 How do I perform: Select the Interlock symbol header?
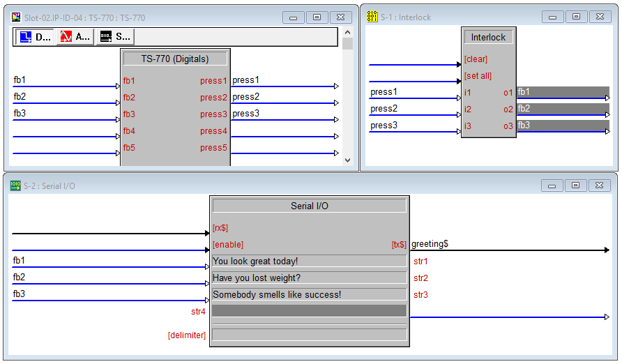489,38
